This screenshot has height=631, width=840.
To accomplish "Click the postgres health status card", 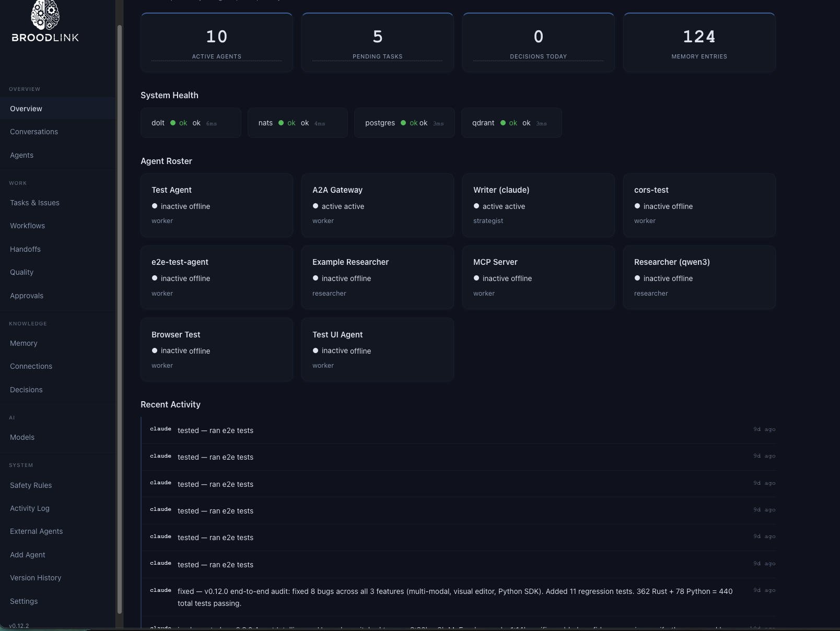I will tap(404, 123).
